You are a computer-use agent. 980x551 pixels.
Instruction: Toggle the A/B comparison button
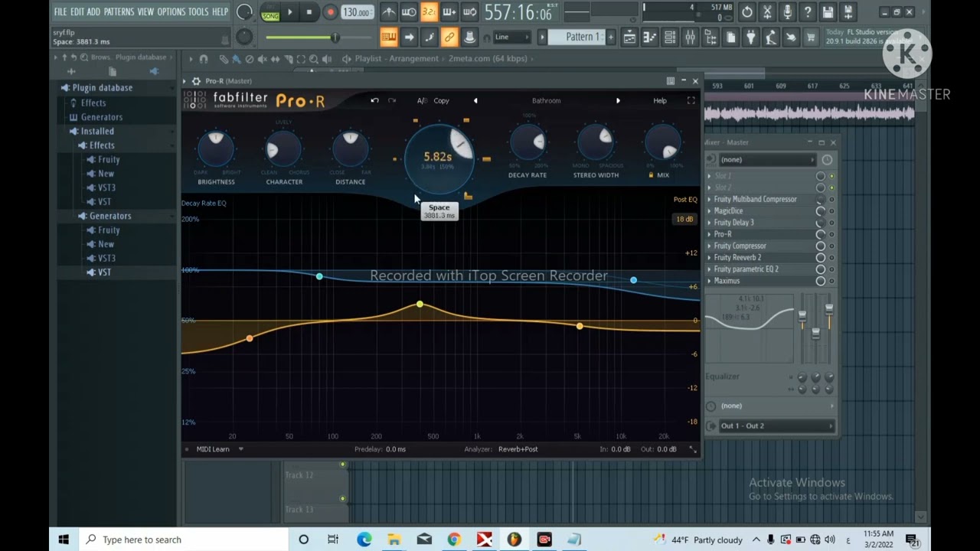(x=422, y=100)
